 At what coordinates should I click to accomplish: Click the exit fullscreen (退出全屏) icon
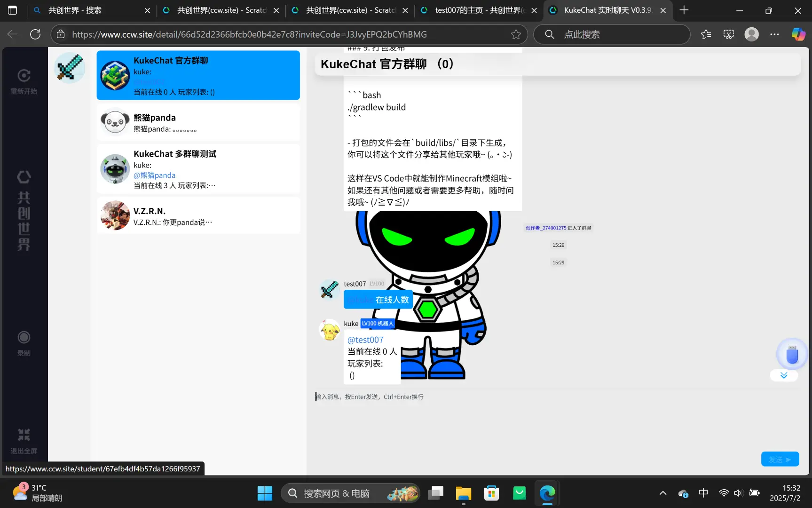pos(24,435)
